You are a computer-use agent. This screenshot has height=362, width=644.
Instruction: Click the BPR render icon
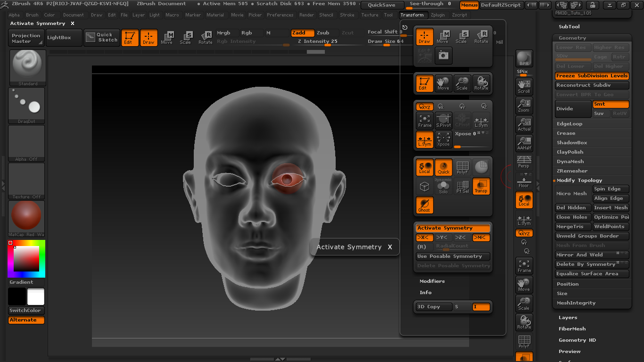point(524,58)
